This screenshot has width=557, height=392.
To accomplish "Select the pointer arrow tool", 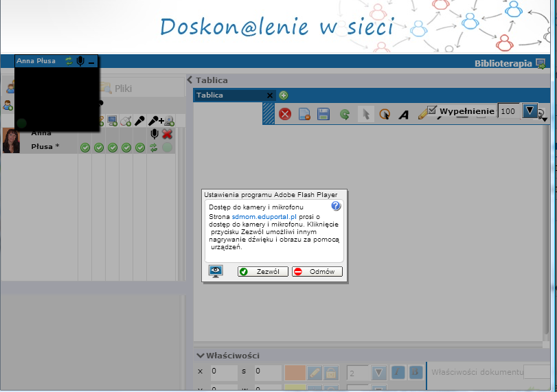I will click(366, 115).
